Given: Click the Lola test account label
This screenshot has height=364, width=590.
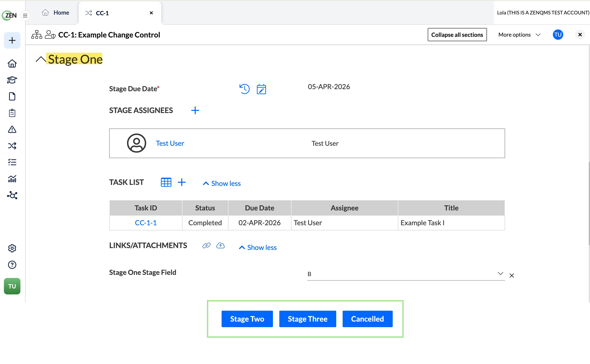Looking at the screenshot, I should tap(543, 13).
